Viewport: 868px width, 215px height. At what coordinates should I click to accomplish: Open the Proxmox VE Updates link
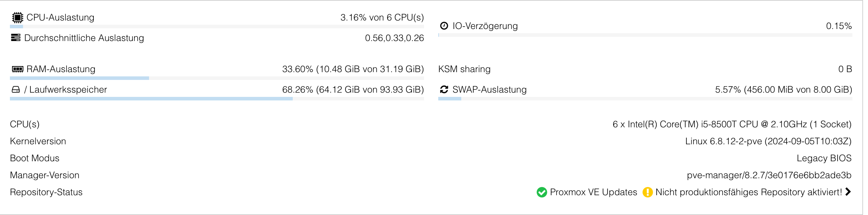(x=593, y=192)
